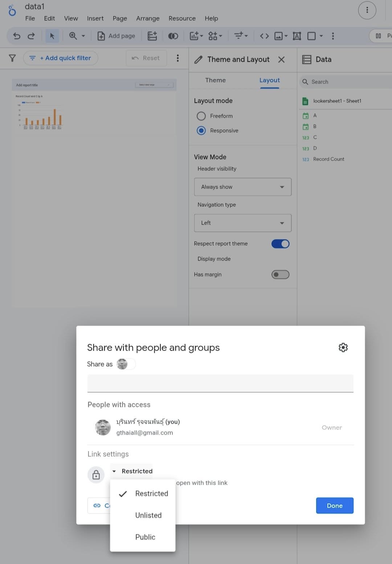Expand the Navigation type Left dropdown
Viewport: 392px width, 564px height.
[242, 223]
